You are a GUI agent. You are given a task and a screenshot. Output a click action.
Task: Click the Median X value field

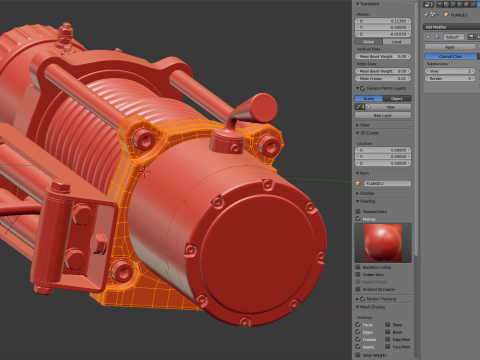pyautogui.click(x=383, y=21)
